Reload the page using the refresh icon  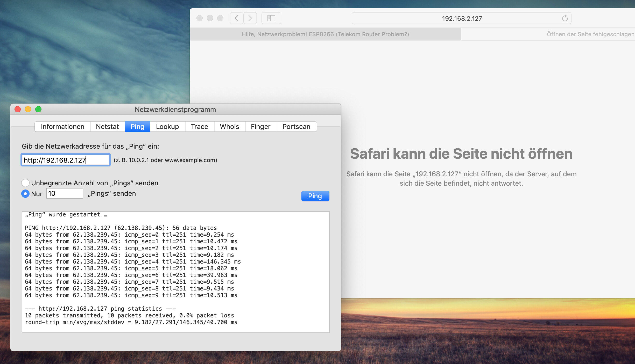point(565,18)
